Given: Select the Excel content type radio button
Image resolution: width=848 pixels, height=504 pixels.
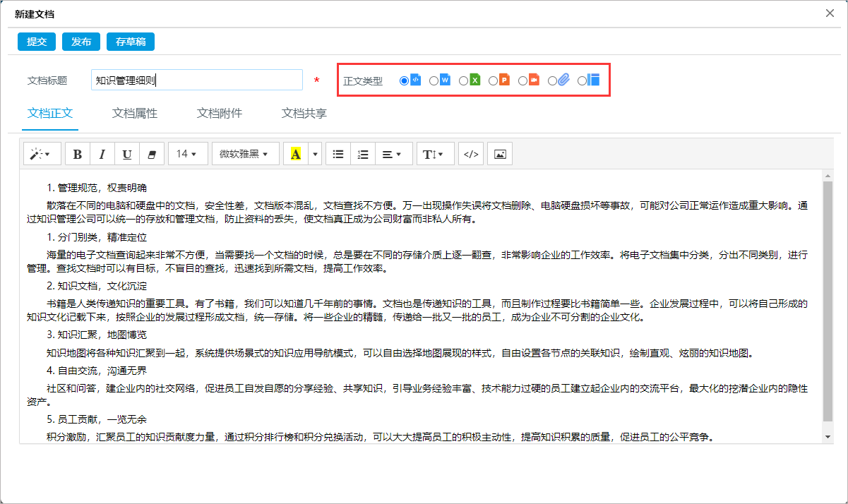Looking at the screenshot, I should pos(463,80).
